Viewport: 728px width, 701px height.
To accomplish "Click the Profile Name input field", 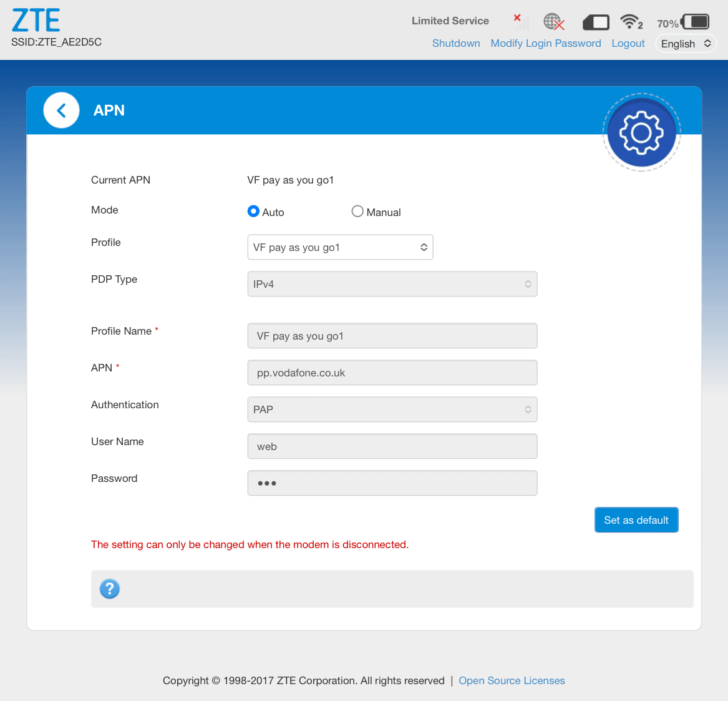I will click(392, 336).
